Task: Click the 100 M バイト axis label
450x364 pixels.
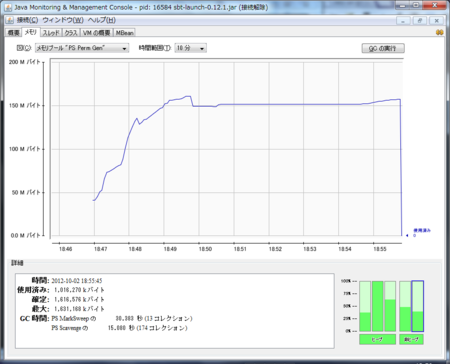Action: tap(24, 149)
